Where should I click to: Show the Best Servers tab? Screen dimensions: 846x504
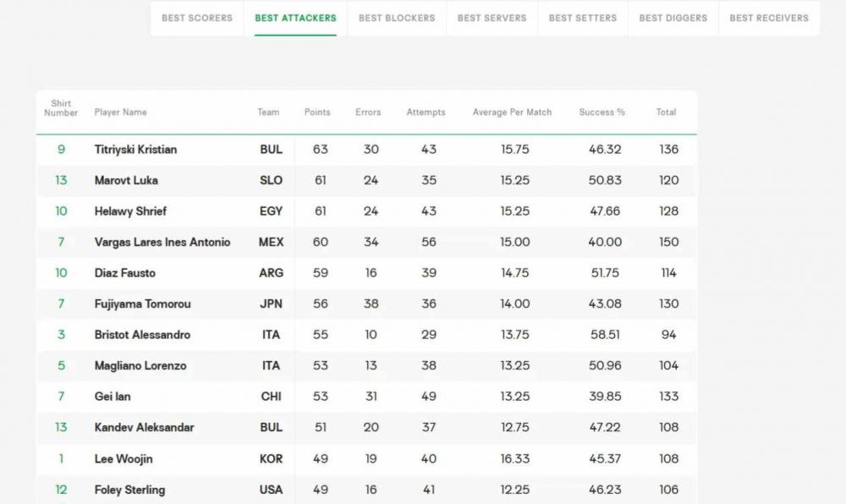coord(492,18)
